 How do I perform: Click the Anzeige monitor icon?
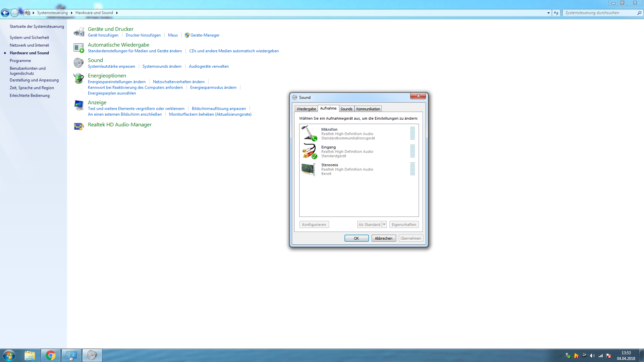tap(79, 105)
